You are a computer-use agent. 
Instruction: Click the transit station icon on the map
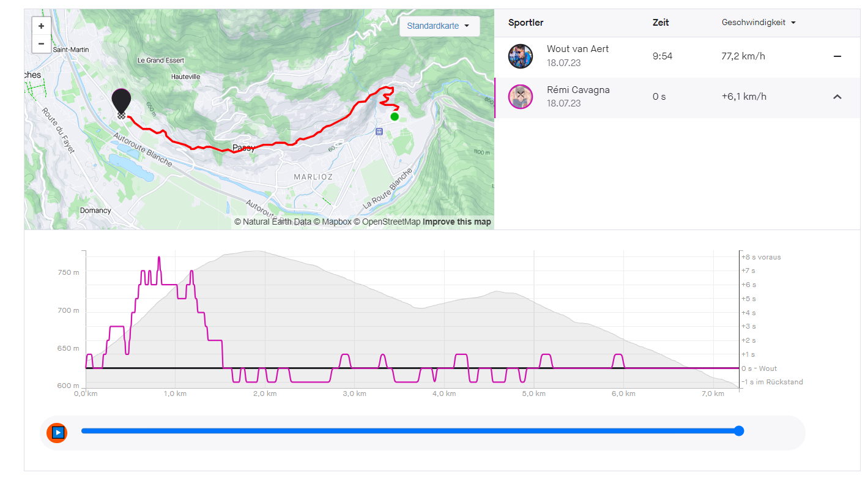click(379, 131)
